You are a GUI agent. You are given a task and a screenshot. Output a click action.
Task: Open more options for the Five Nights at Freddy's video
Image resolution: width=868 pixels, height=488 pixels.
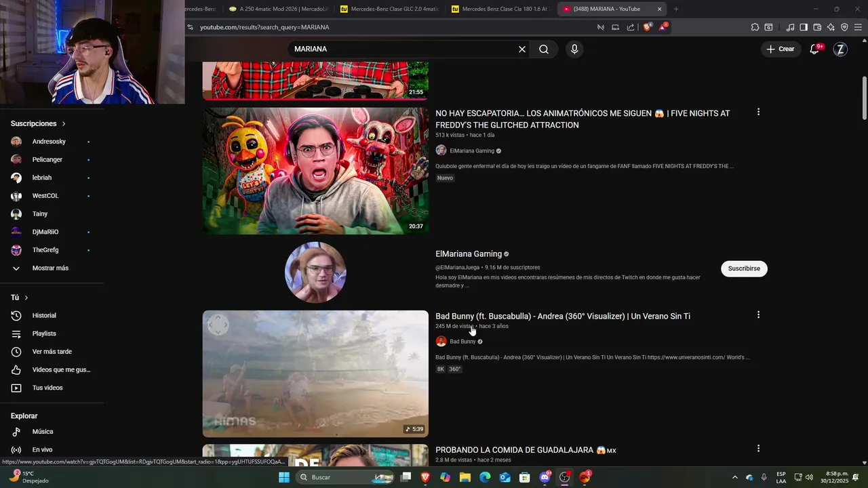point(758,112)
